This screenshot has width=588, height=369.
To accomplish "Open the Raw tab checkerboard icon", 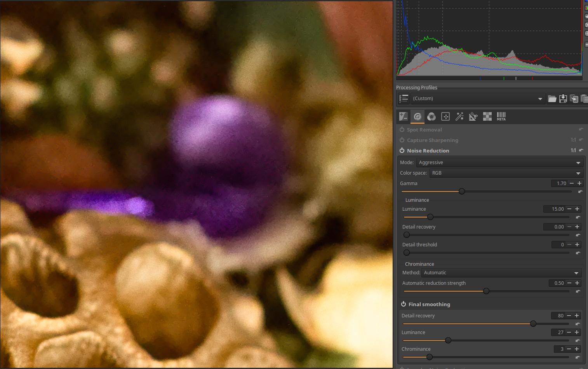I will 487,116.
